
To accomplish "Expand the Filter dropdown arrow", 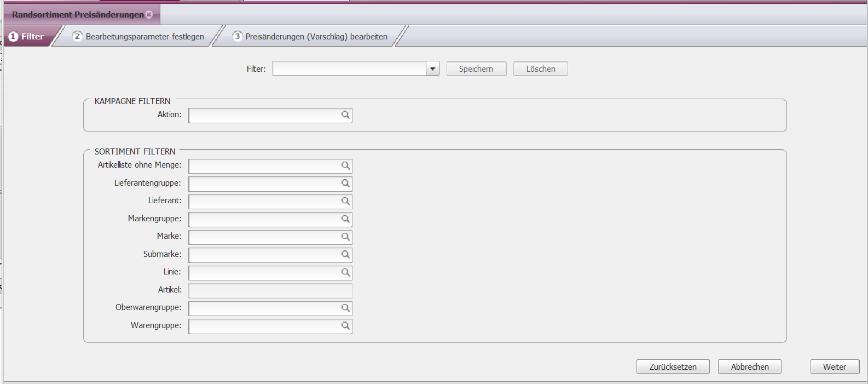I will tap(432, 68).
